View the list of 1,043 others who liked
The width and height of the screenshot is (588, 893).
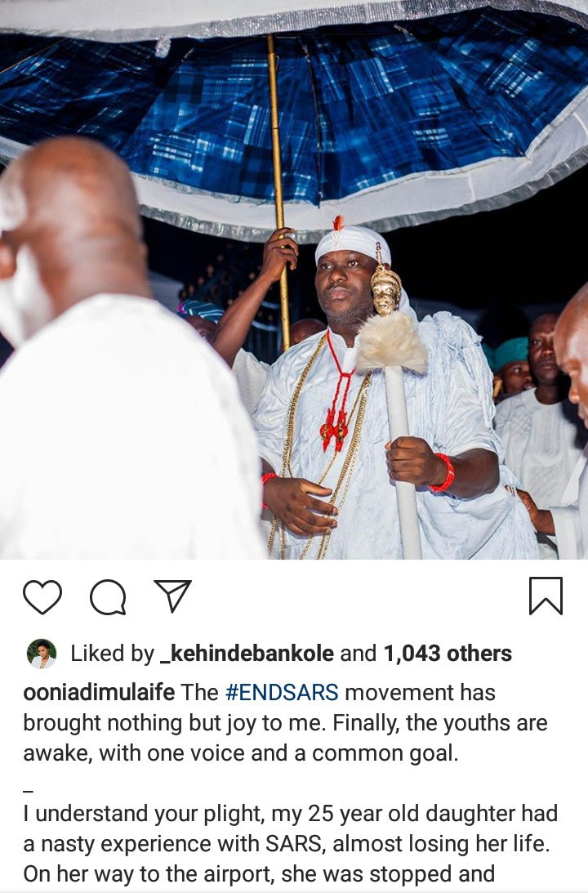click(x=448, y=654)
